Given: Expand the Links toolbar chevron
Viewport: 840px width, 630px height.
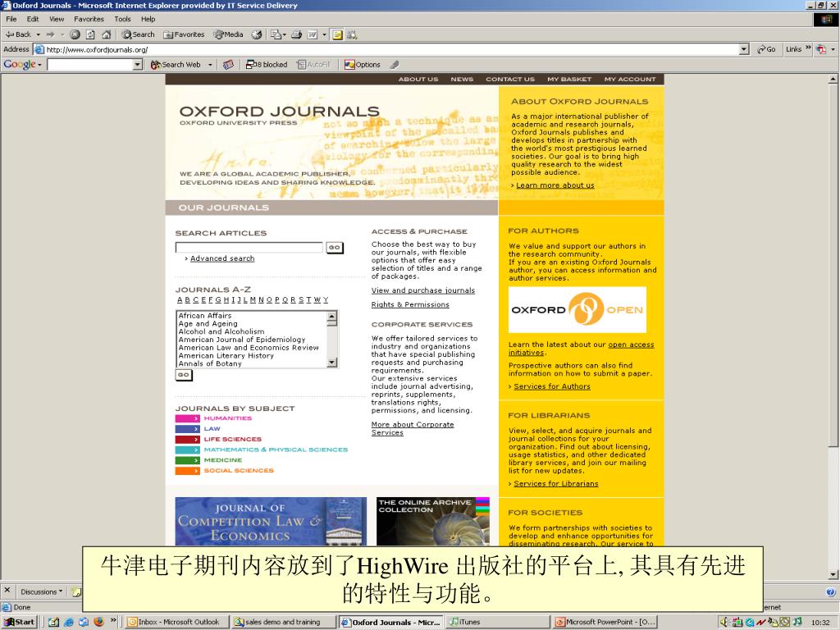Looking at the screenshot, I should point(808,48).
